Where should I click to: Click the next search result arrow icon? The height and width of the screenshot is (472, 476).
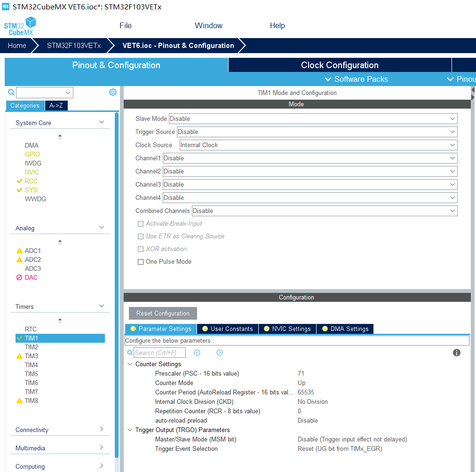[220, 353]
